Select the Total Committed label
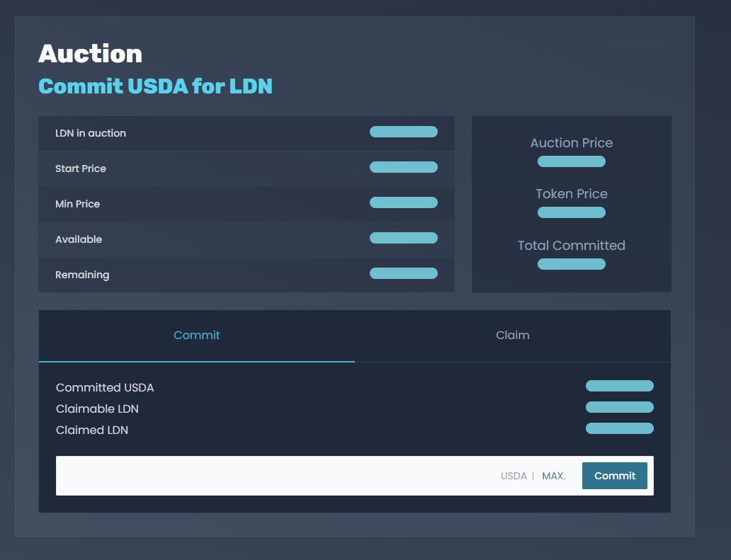Image resolution: width=731 pixels, height=560 pixels. point(571,246)
